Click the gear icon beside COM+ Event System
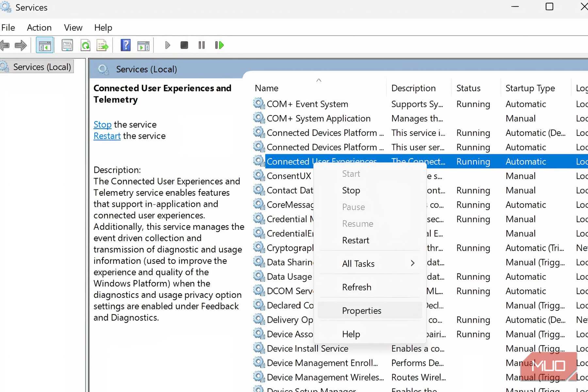Image resolution: width=588 pixels, height=392 pixels. pos(259,104)
